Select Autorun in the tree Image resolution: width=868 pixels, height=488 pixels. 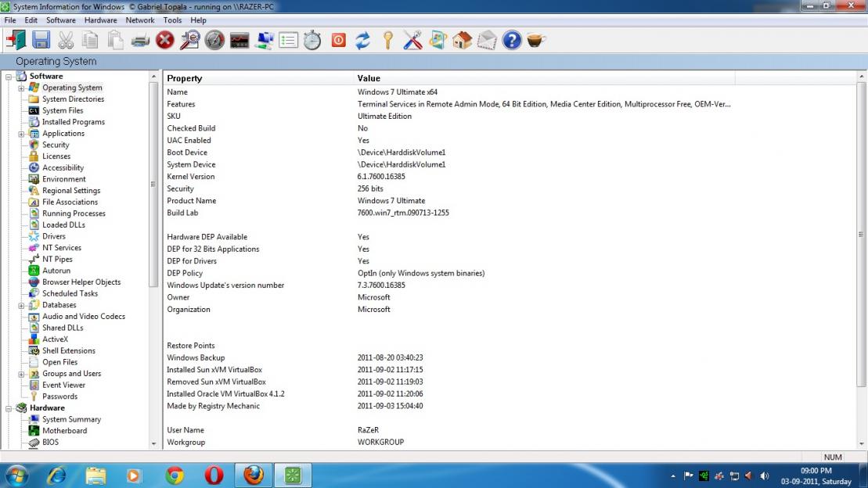[x=56, y=271]
